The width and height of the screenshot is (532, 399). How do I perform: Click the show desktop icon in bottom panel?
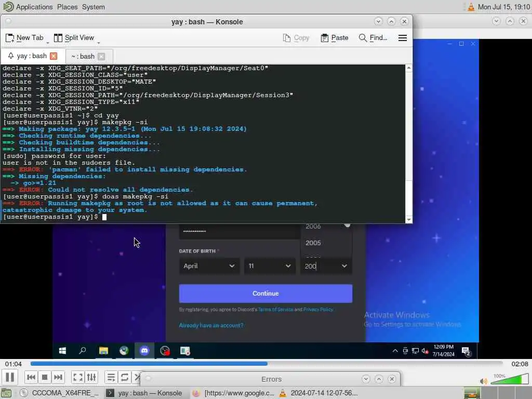(x=6, y=393)
